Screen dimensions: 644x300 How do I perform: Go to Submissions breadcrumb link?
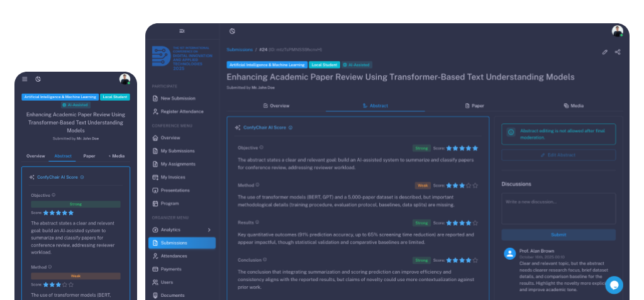point(240,49)
